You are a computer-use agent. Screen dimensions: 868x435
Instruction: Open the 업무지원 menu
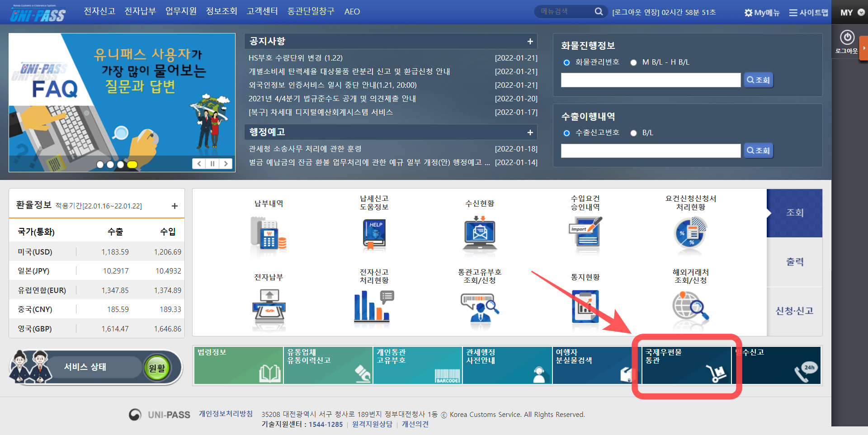(x=181, y=11)
